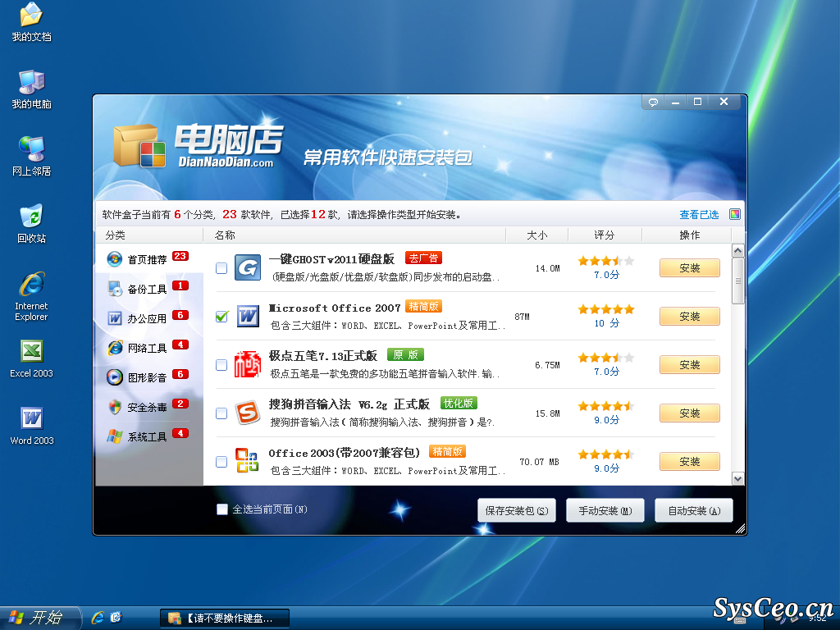
Task: Check the Office 2003 checkbox
Action: pos(221,461)
